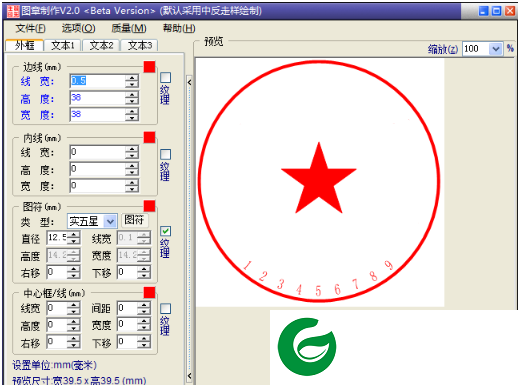Switch to the 外框 tab
The width and height of the screenshot is (520, 385).
(x=24, y=45)
